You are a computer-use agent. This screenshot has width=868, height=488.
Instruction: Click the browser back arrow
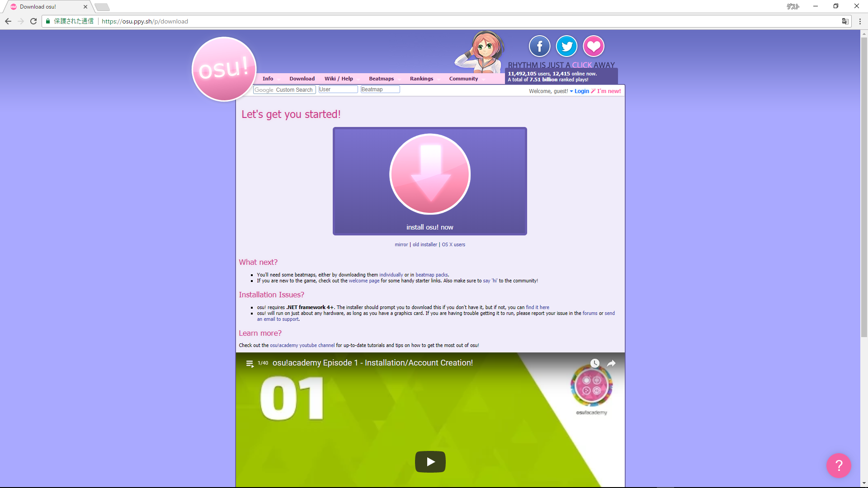tap(8, 21)
